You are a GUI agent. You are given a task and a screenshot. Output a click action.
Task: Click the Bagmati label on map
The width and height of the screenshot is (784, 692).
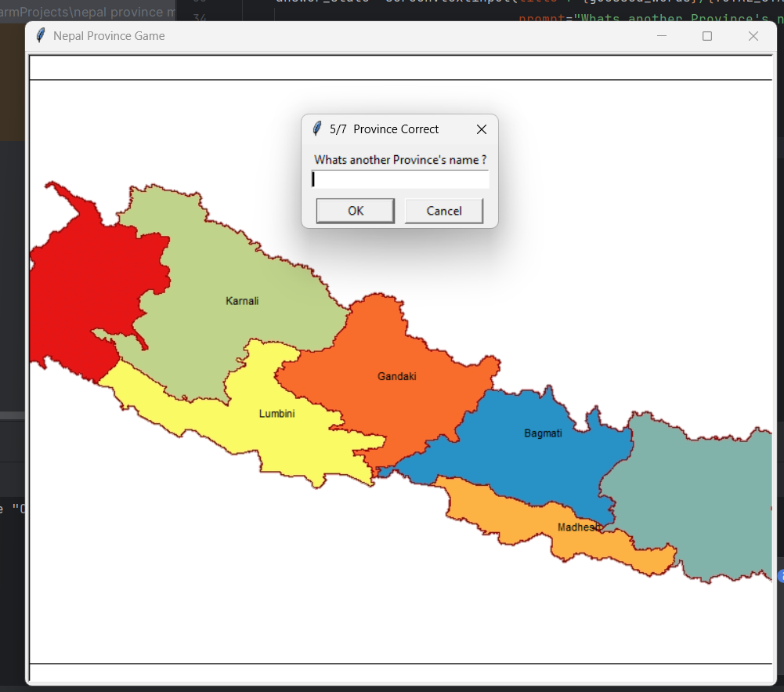click(x=543, y=433)
